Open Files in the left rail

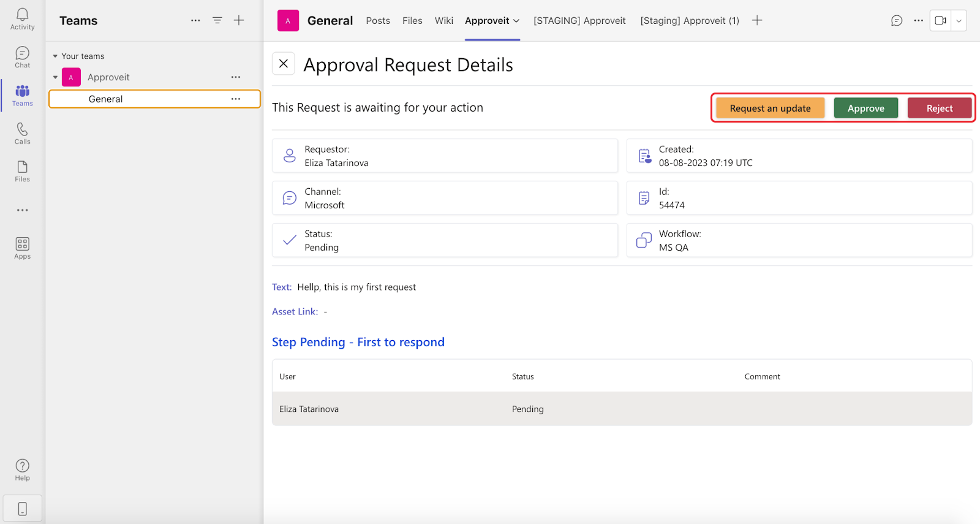pyautogui.click(x=22, y=171)
